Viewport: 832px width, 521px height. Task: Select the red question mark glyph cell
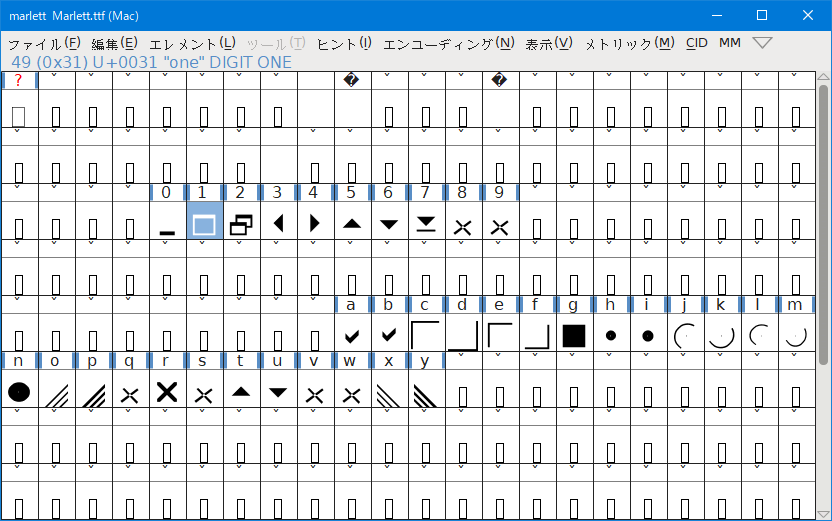(19, 80)
